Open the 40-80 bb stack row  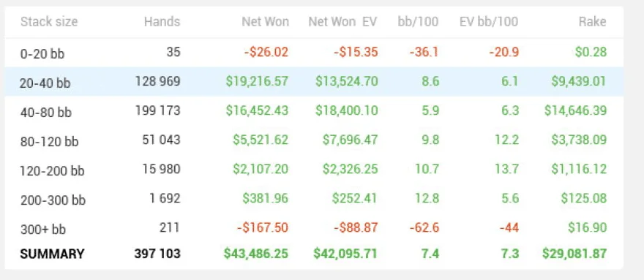(x=314, y=111)
